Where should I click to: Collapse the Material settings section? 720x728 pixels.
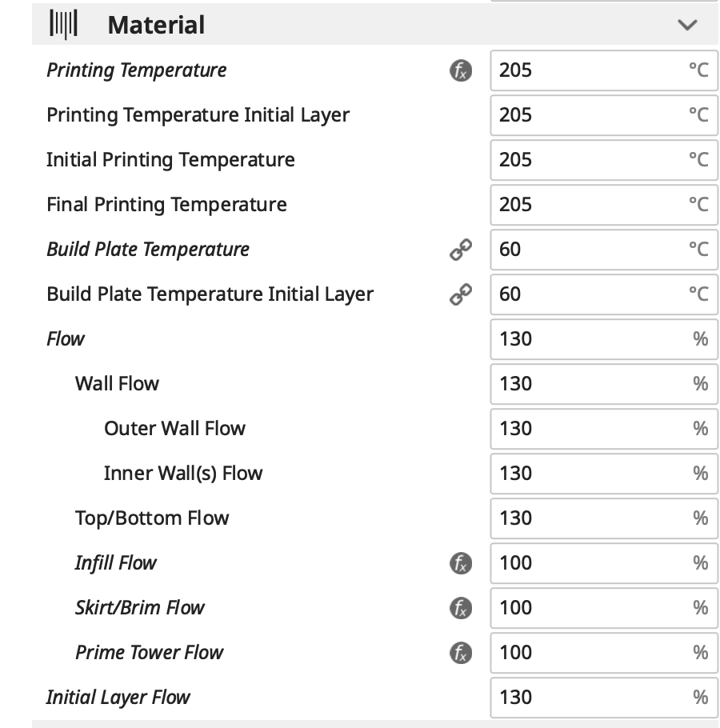(x=686, y=25)
